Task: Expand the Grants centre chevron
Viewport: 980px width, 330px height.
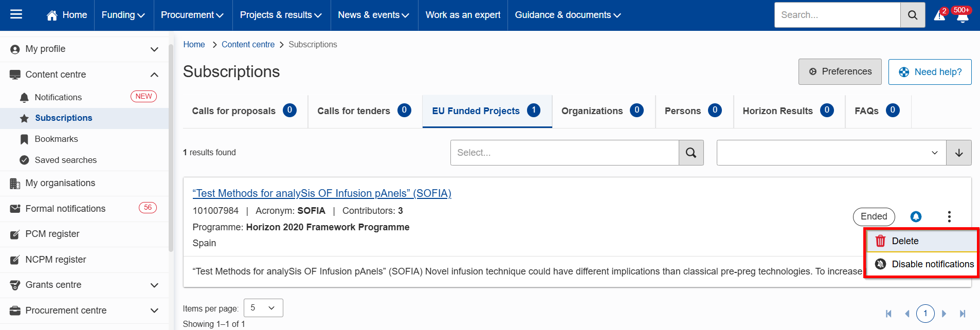Action: coord(154,285)
